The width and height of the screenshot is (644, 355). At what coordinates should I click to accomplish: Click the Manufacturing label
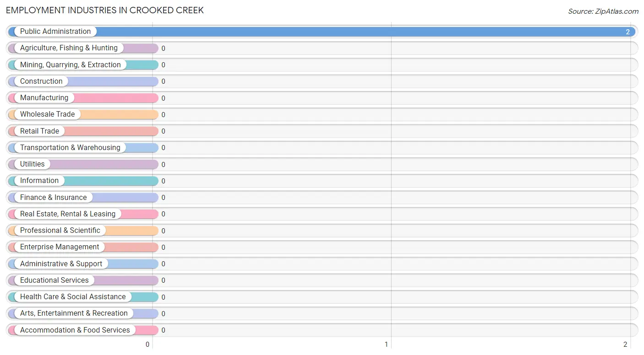click(44, 98)
